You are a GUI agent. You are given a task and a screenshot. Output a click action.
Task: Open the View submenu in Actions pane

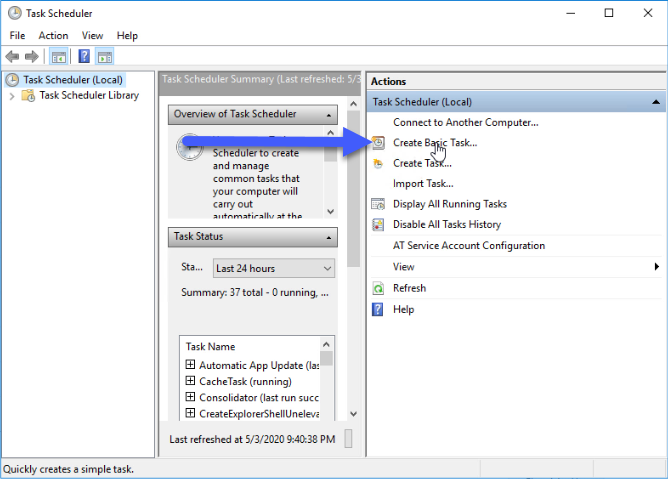pyautogui.click(x=516, y=267)
